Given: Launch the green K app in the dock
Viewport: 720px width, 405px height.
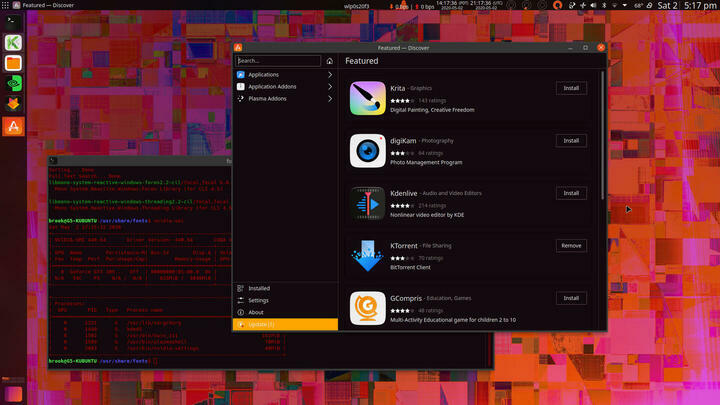Looking at the screenshot, I should pos(13,42).
